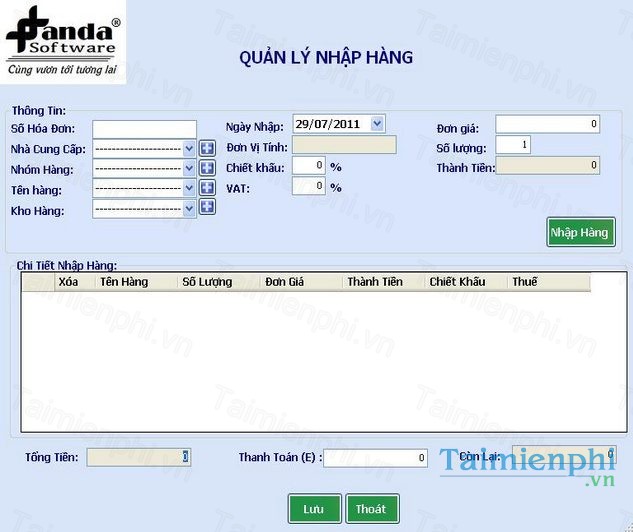Open the Nhóm Hàng dropdown
This screenshot has height=532, width=633.
189,168
